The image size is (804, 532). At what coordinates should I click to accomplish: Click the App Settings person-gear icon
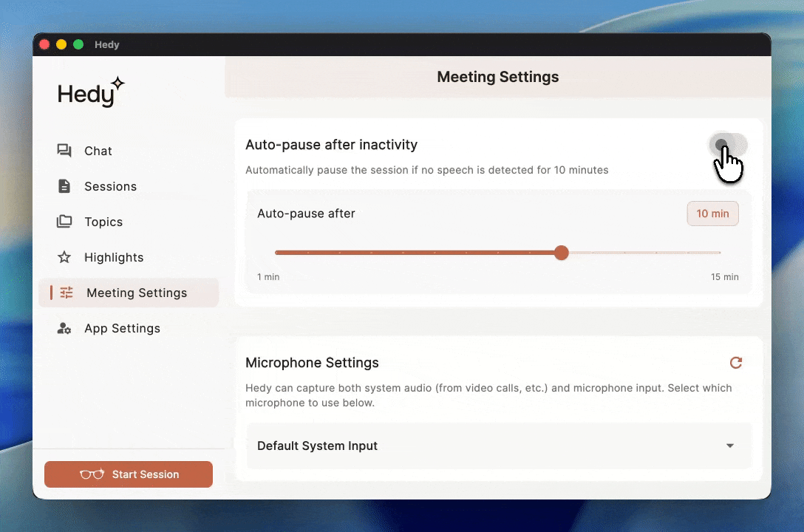coord(64,328)
